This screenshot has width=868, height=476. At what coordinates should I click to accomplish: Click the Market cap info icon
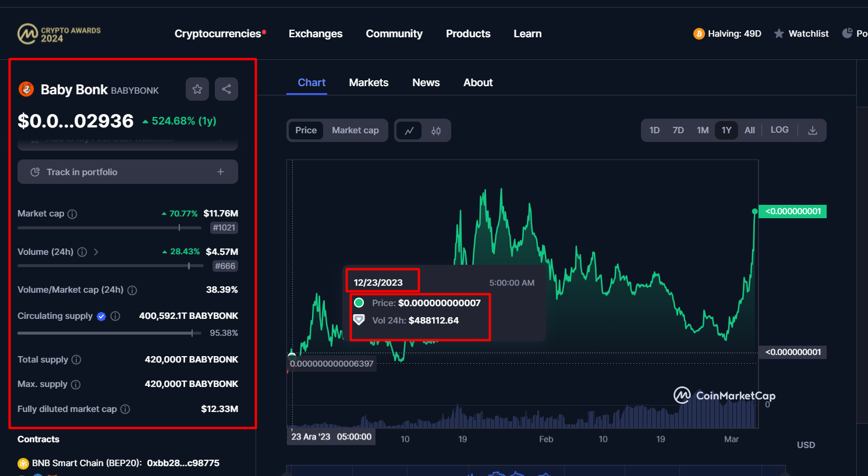pos(72,214)
